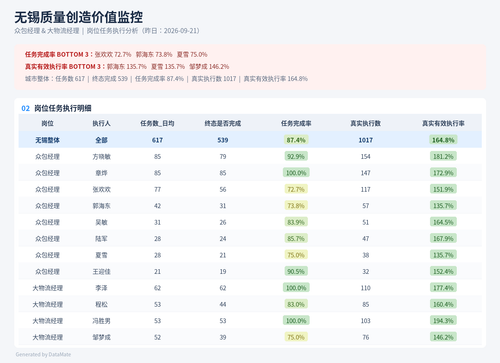Click the 167.9% effective execution badge
Screen dimensions: 500x363
[443, 239]
